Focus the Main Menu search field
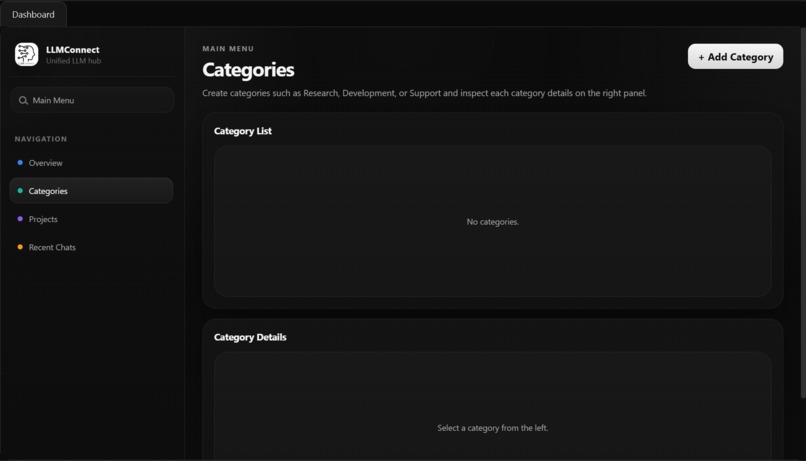806x461 pixels. (93, 100)
